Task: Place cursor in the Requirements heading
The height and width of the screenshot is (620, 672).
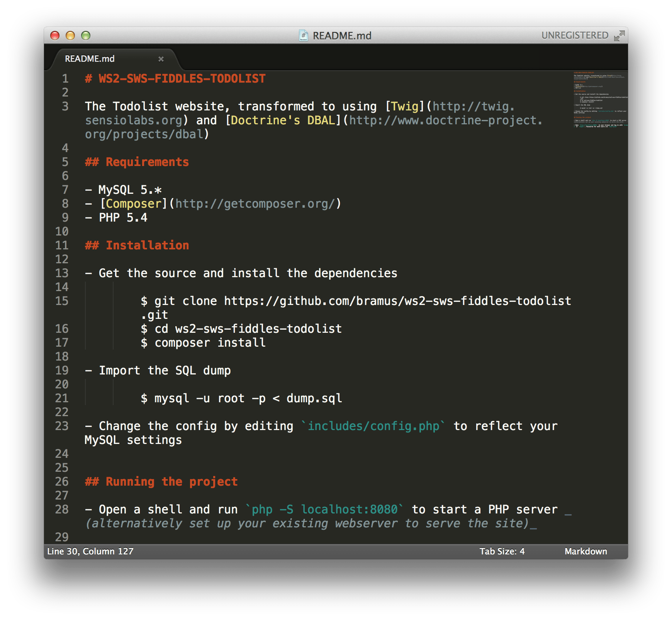Action: [147, 162]
